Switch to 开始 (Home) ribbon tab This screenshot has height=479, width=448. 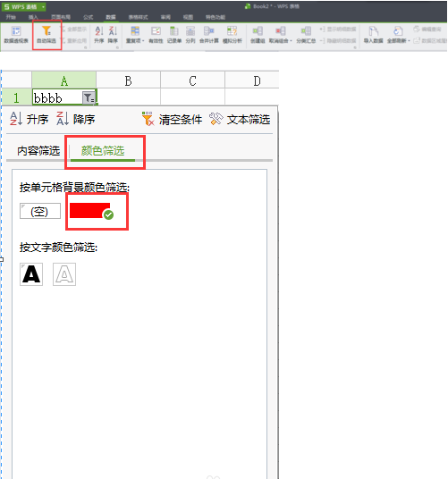[11, 17]
